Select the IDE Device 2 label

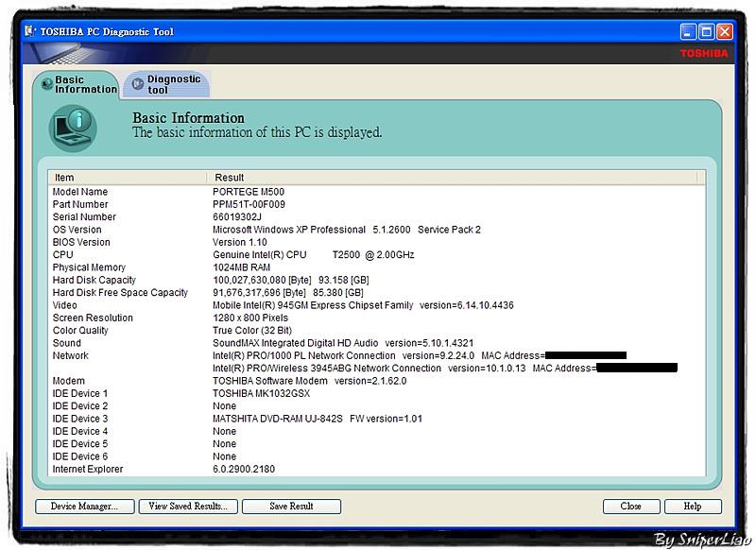[80, 405]
